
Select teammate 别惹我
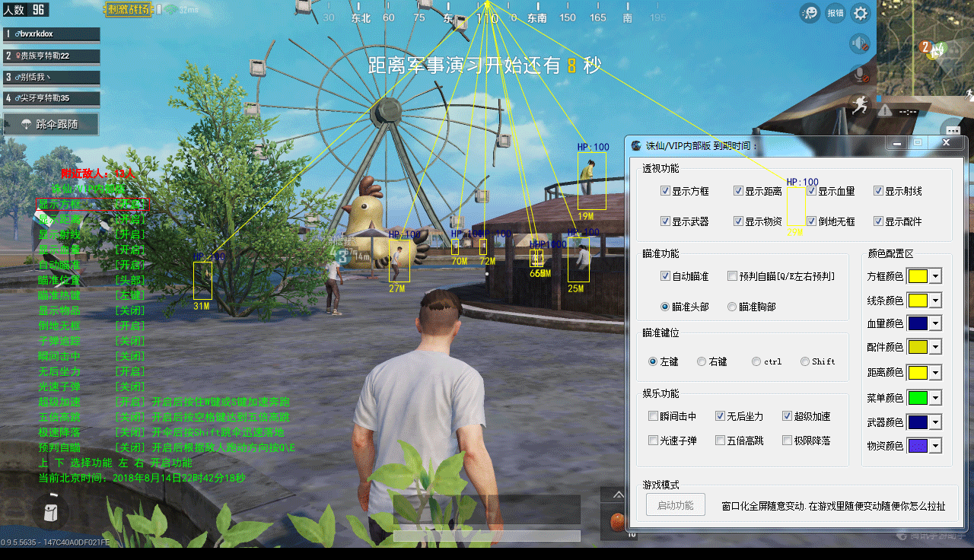52,77
